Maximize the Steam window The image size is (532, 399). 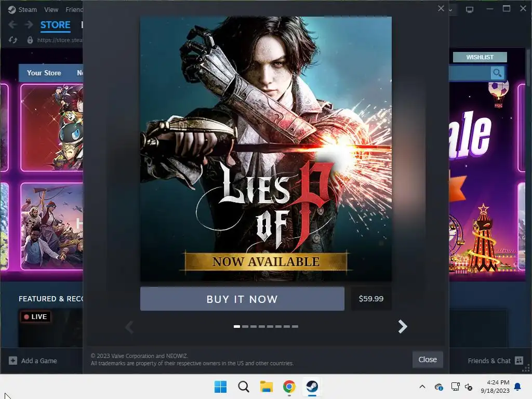(x=507, y=9)
